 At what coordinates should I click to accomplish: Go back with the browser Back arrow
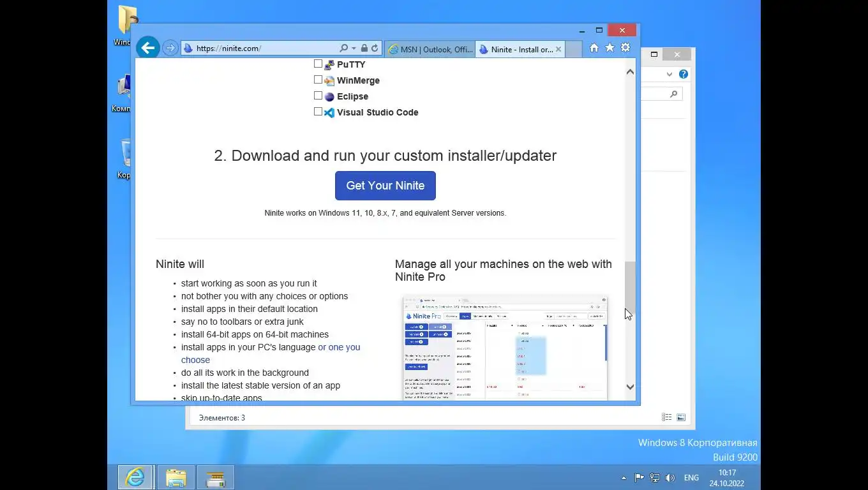pos(147,48)
